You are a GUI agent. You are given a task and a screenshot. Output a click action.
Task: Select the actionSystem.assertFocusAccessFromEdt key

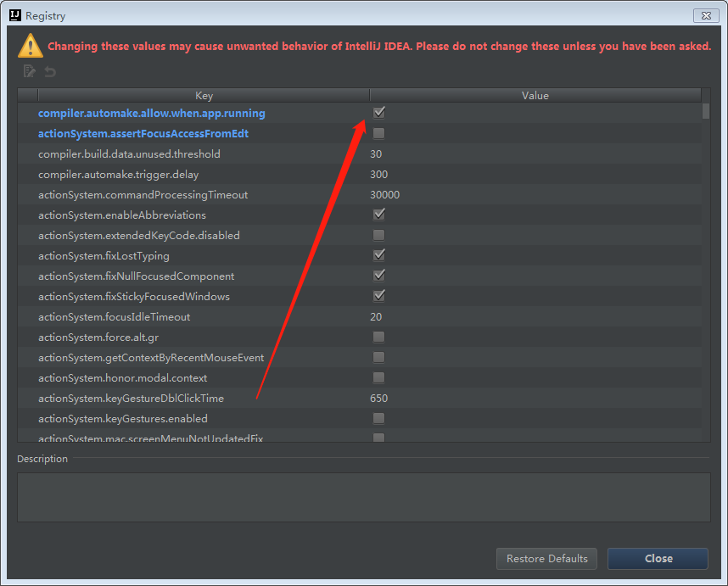(143, 134)
